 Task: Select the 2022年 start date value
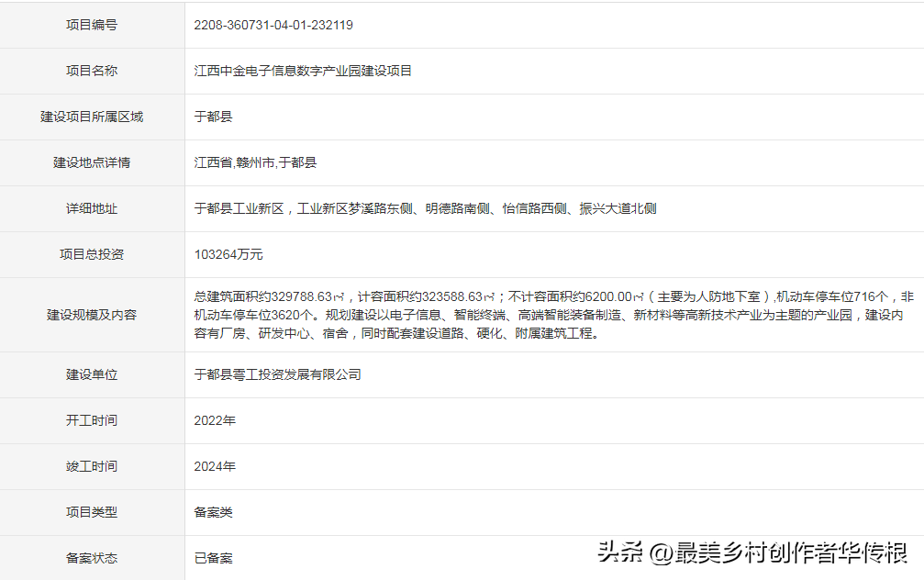click(215, 421)
